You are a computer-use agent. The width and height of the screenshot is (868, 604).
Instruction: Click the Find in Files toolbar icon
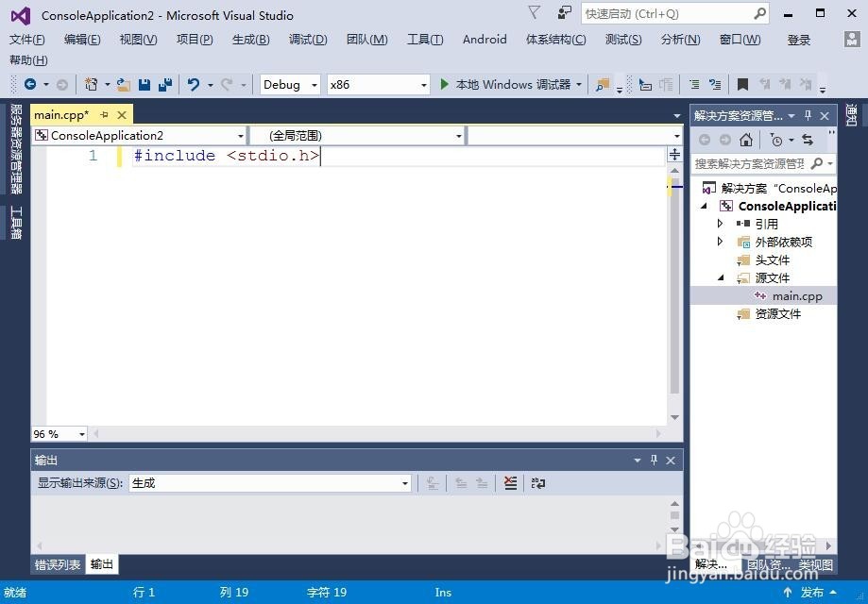coord(603,85)
